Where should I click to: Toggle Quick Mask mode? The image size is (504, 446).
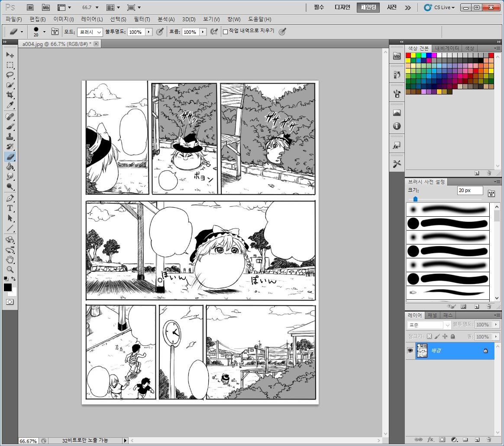pos(10,302)
